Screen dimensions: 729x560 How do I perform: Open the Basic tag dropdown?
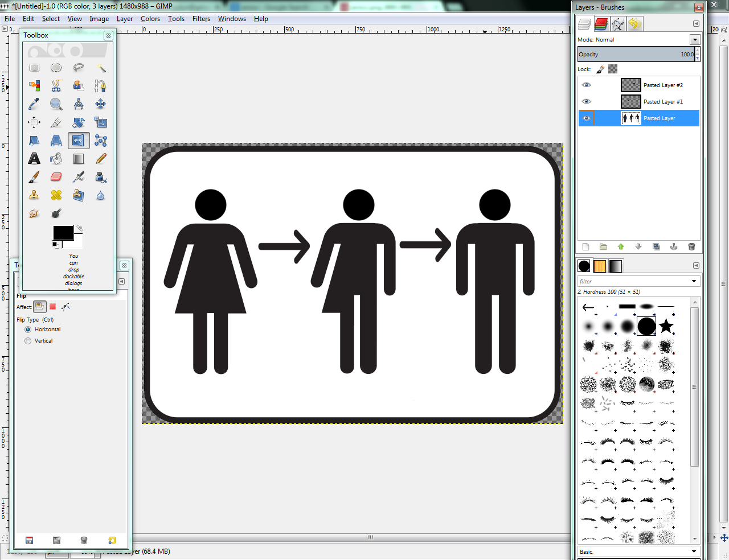click(694, 551)
